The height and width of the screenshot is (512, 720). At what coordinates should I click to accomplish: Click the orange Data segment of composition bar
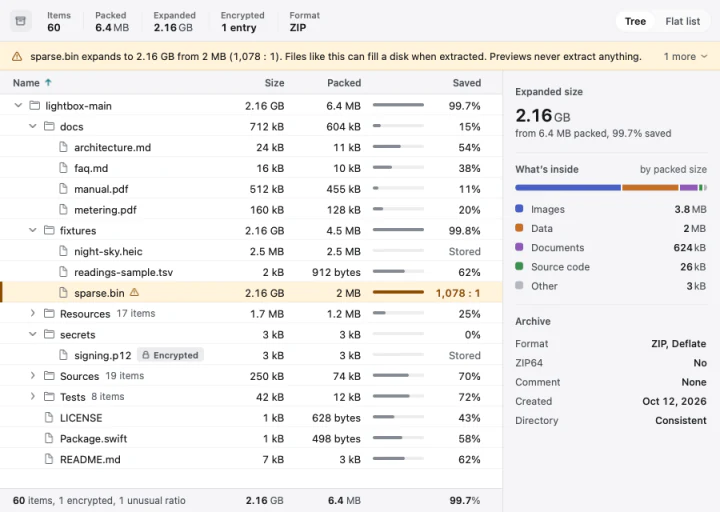(650, 187)
